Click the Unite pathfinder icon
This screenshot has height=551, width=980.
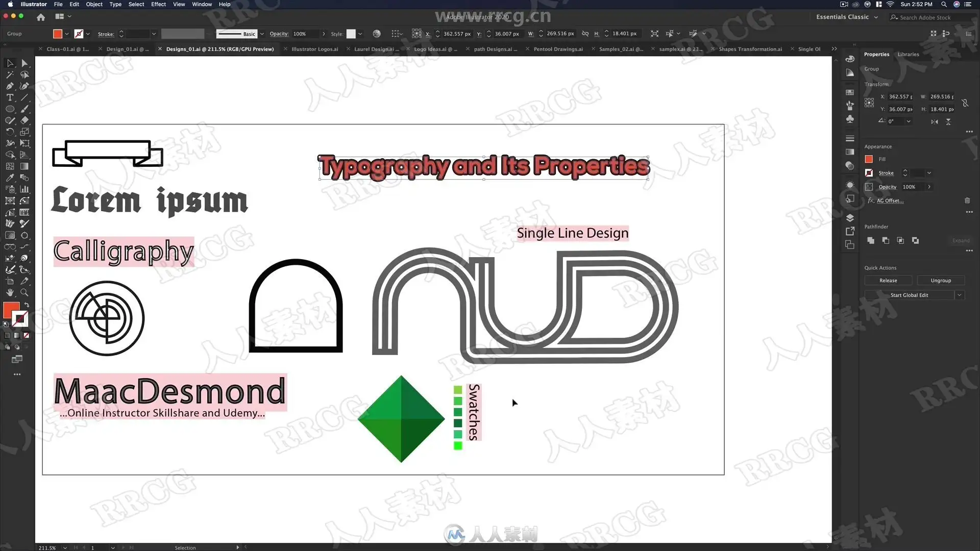(871, 240)
